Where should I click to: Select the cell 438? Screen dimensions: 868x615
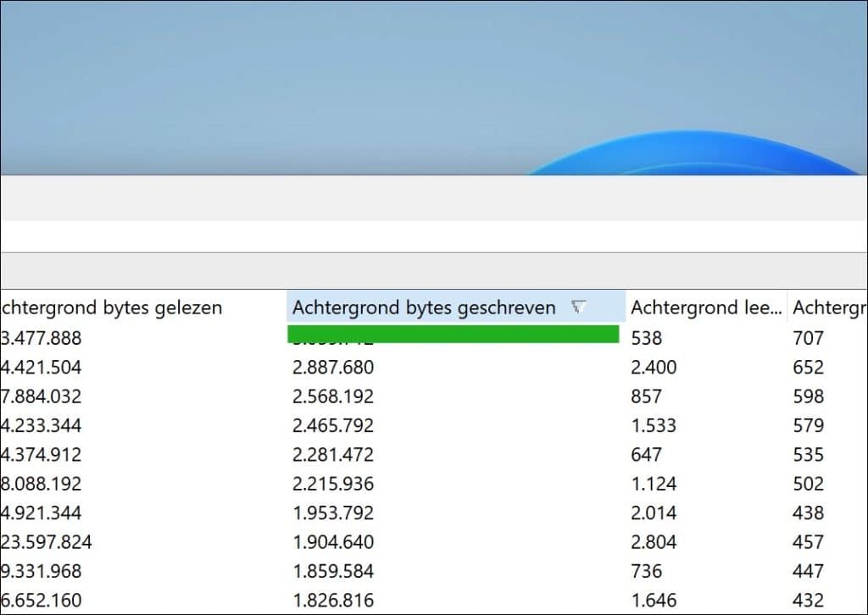click(x=808, y=512)
